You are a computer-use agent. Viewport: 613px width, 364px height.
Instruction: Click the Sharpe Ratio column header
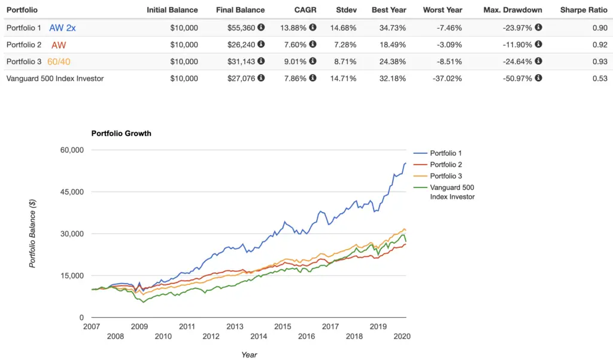coord(584,10)
